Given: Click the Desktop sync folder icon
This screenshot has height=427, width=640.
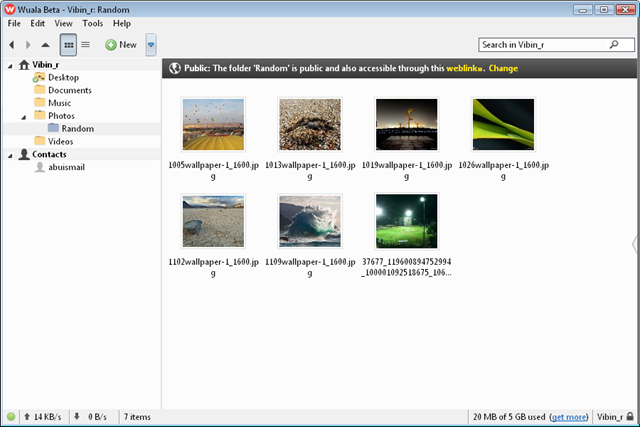Looking at the screenshot, I should 39,77.
